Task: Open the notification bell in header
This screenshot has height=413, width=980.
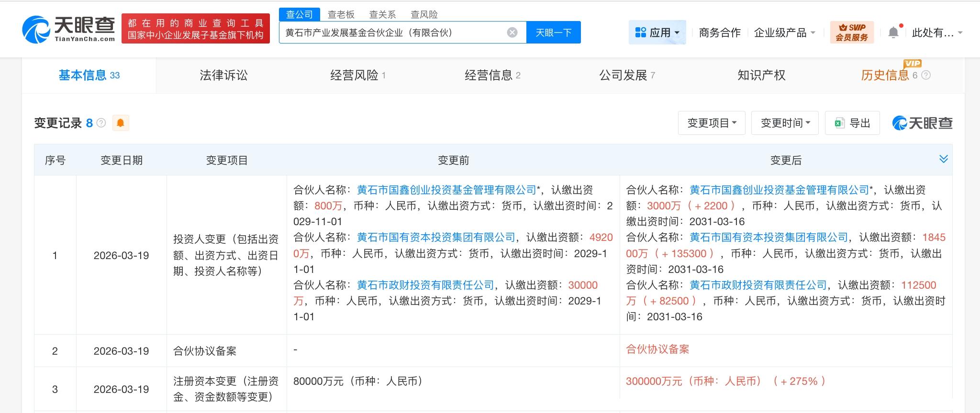Action: coord(893,33)
